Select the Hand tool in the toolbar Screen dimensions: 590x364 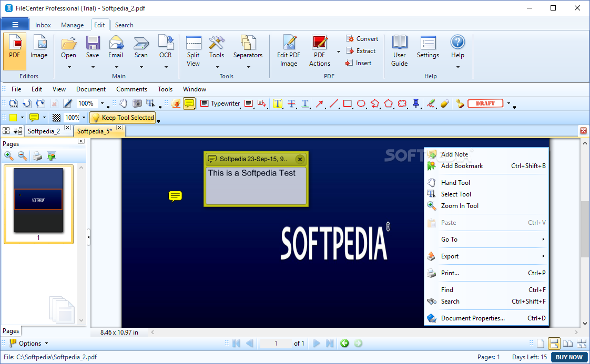click(124, 103)
